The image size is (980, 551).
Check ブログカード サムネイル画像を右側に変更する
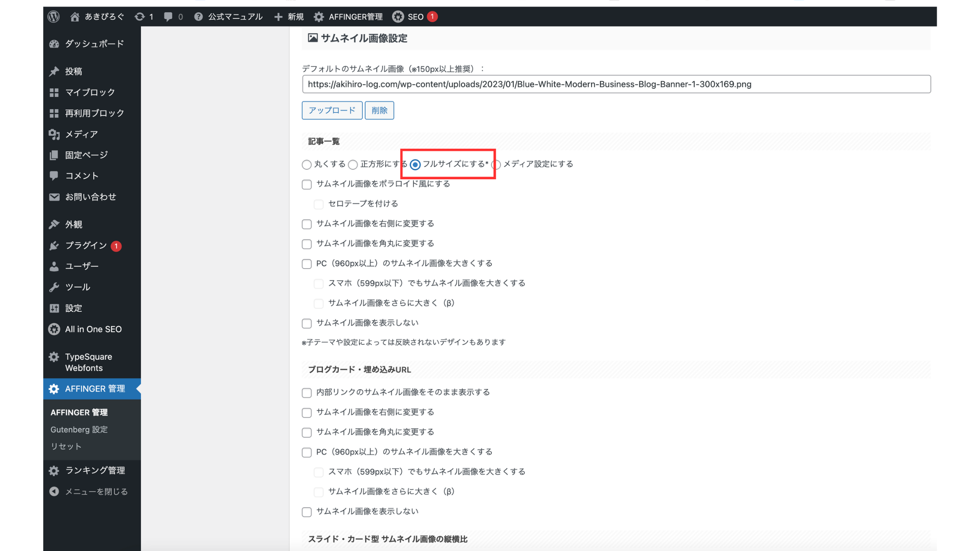pos(307,413)
